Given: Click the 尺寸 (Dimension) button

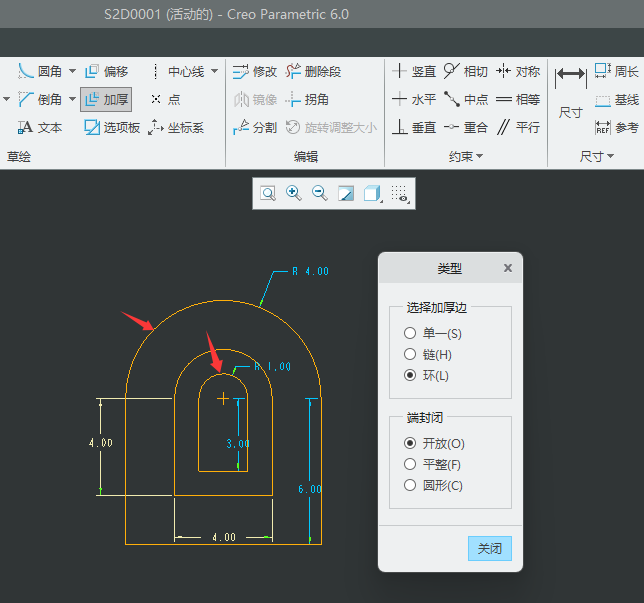Looking at the screenshot, I should (x=571, y=93).
